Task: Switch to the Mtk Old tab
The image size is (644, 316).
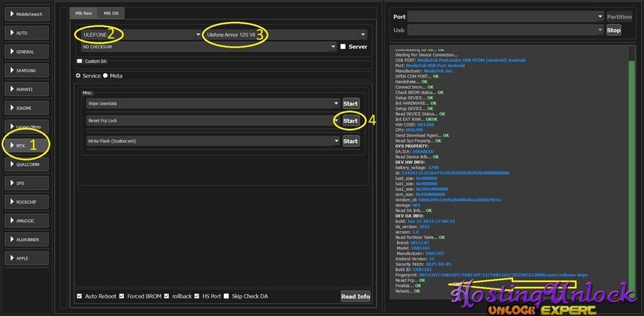Action: (111, 13)
